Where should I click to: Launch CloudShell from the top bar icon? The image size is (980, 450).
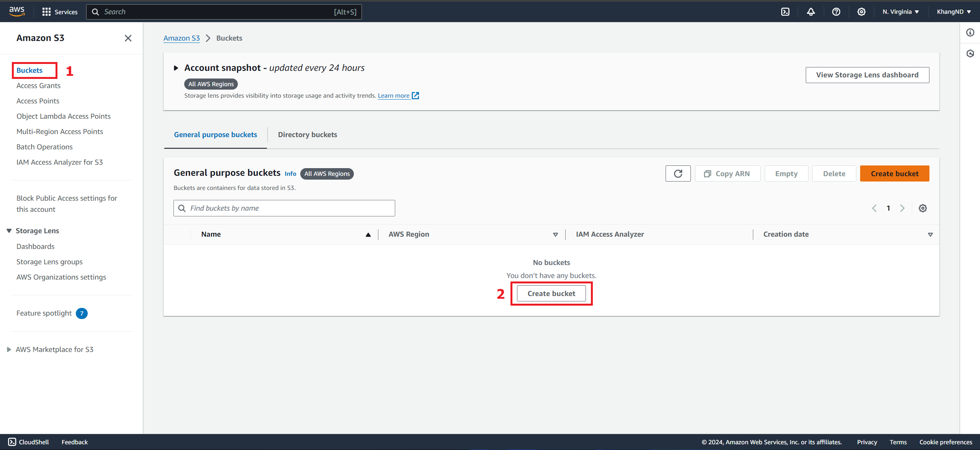785,12
